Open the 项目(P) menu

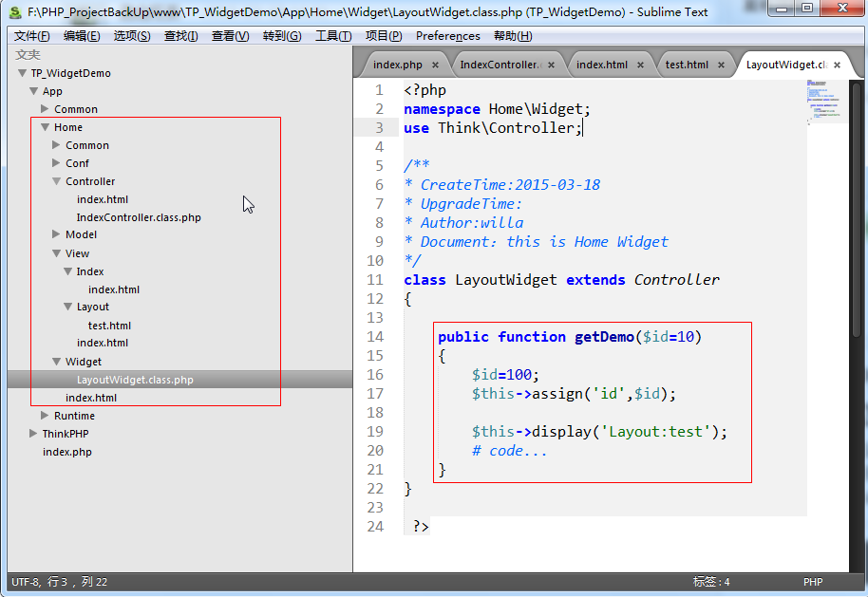384,36
